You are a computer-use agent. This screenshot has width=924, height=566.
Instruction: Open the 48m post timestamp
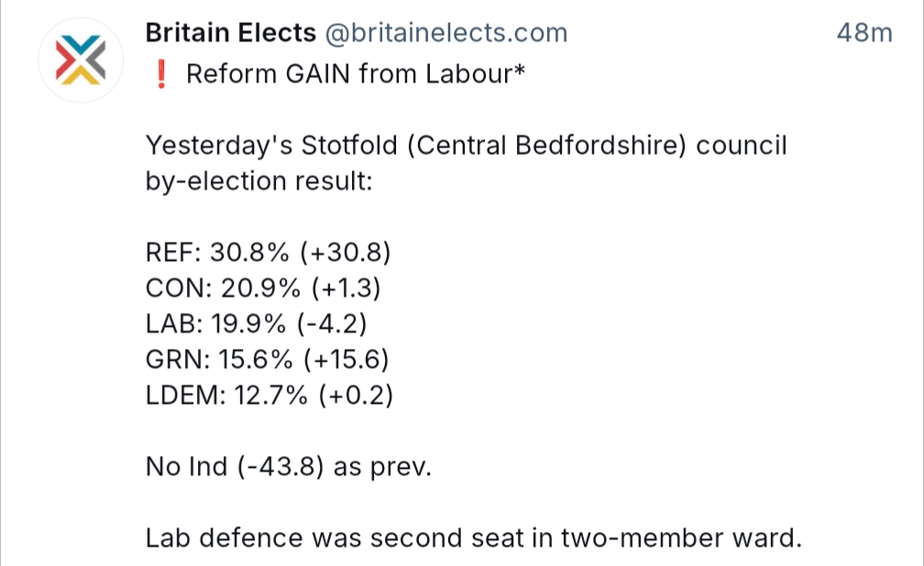pyautogui.click(x=864, y=34)
